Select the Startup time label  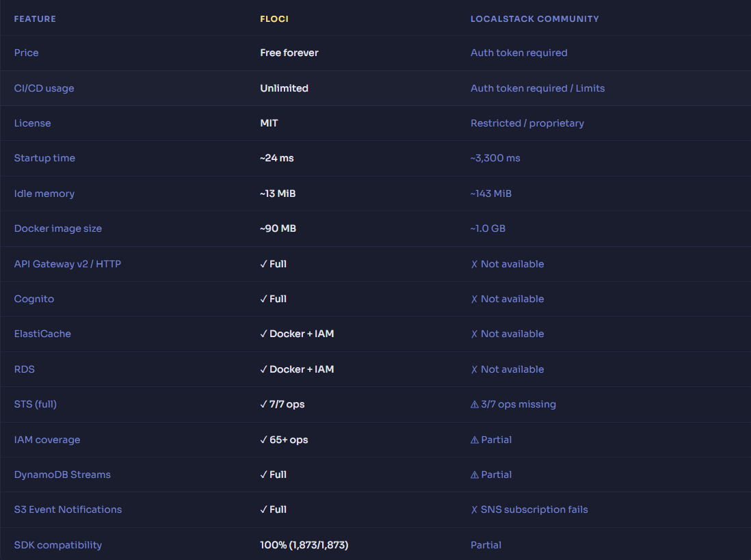click(44, 158)
